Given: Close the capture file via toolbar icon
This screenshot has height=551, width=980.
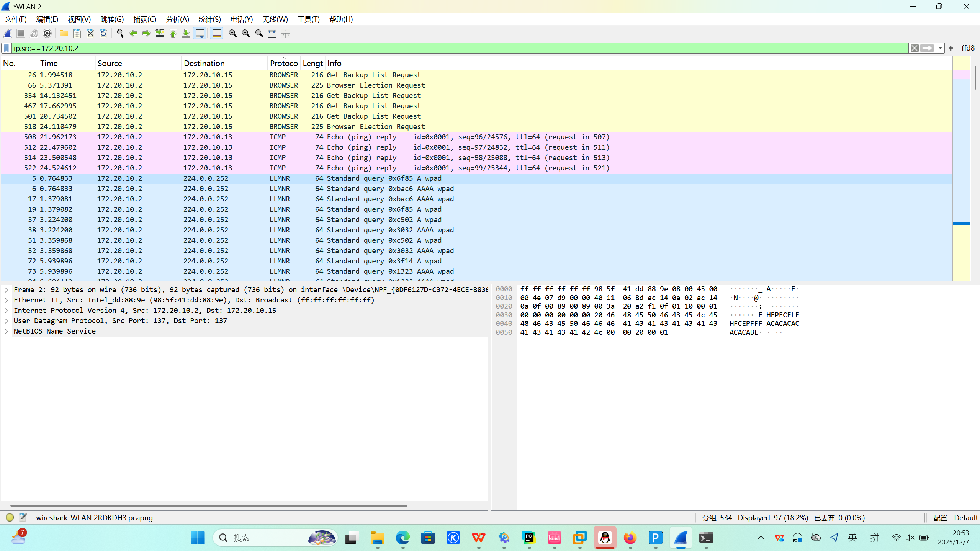Looking at the screenshot, I should click(90, 33).
